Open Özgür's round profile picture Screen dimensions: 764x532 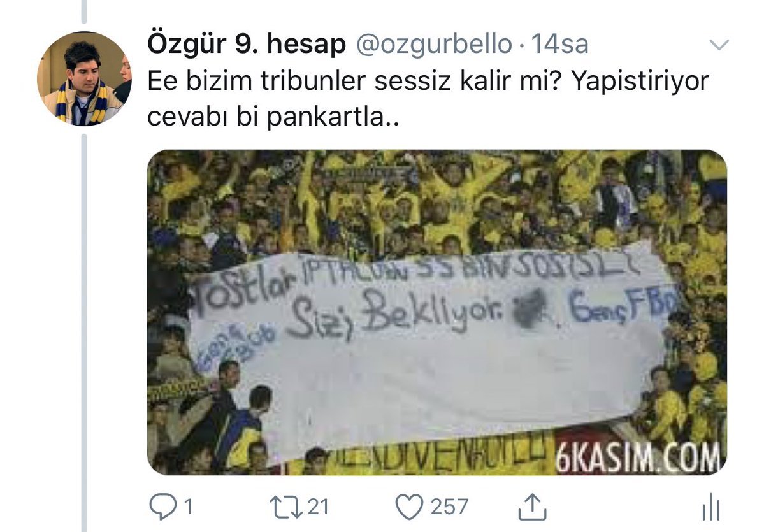(x=84, y=79)
